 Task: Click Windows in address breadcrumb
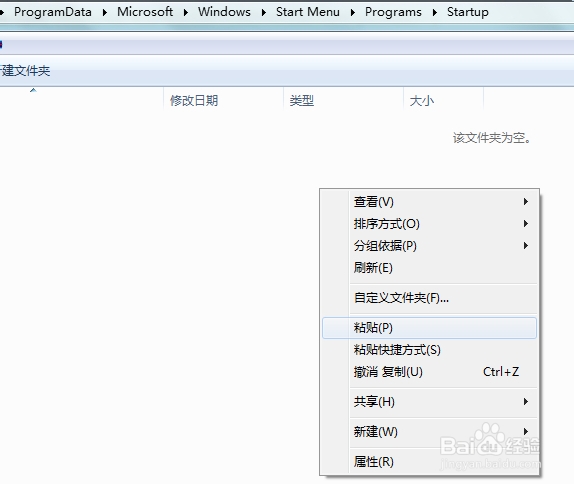tap(224, 12)
